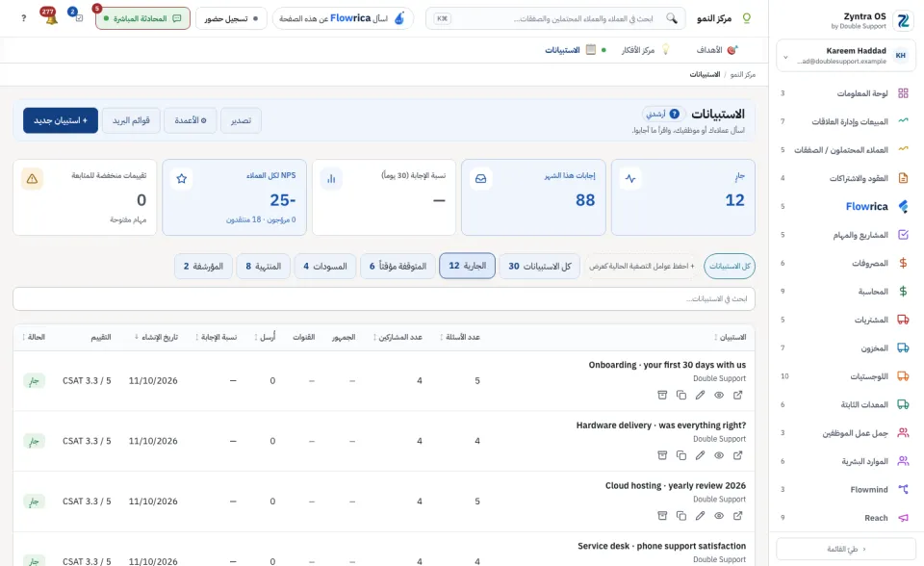Click the inbox icon on monthly responses card
This screenshot has height=566, width=924.
coord(481,179)
